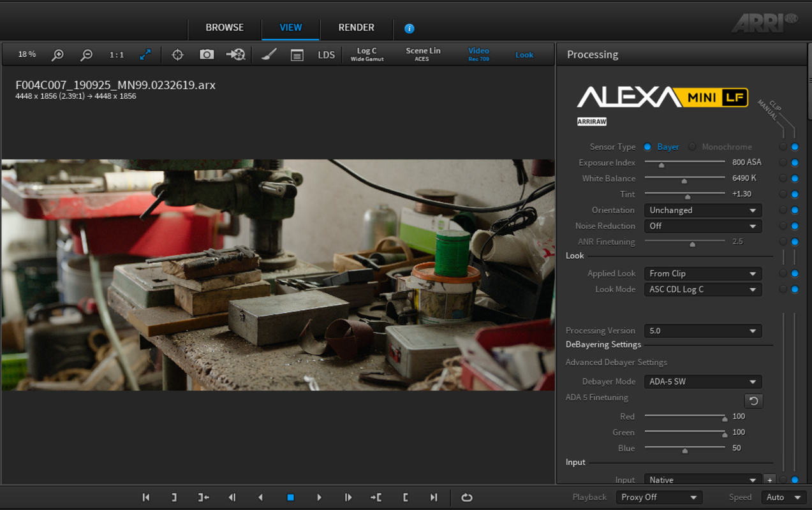Open the Noise Reduction dropdown
The image size is (812, 510).
click(x=703, y=226)
